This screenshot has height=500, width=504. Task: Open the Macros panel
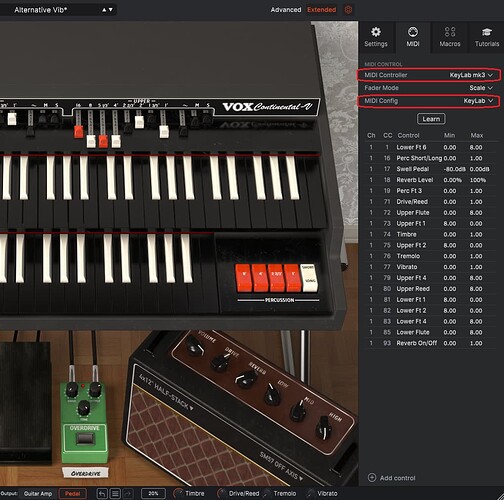click(450, 37)
